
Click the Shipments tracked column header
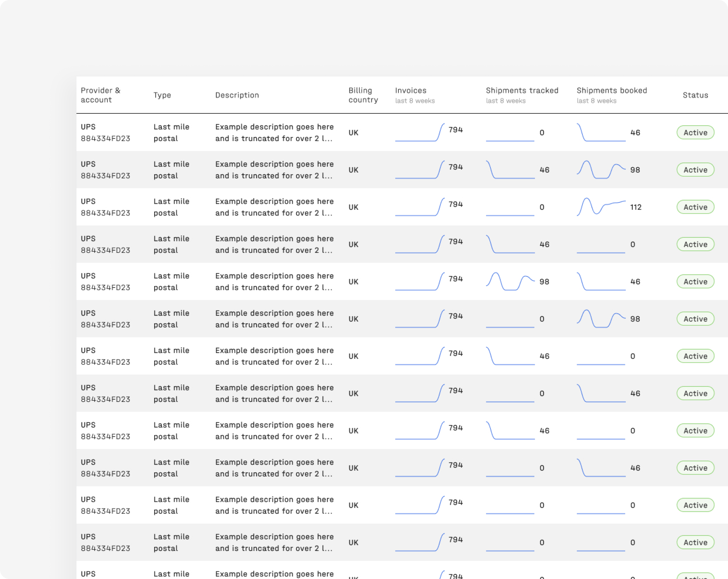(x=522, y=90)
